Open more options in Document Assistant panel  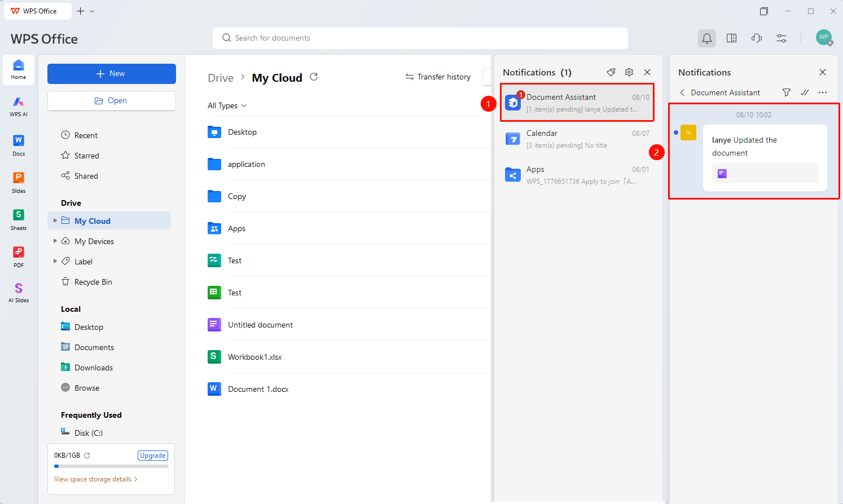[x=823, y=92]
